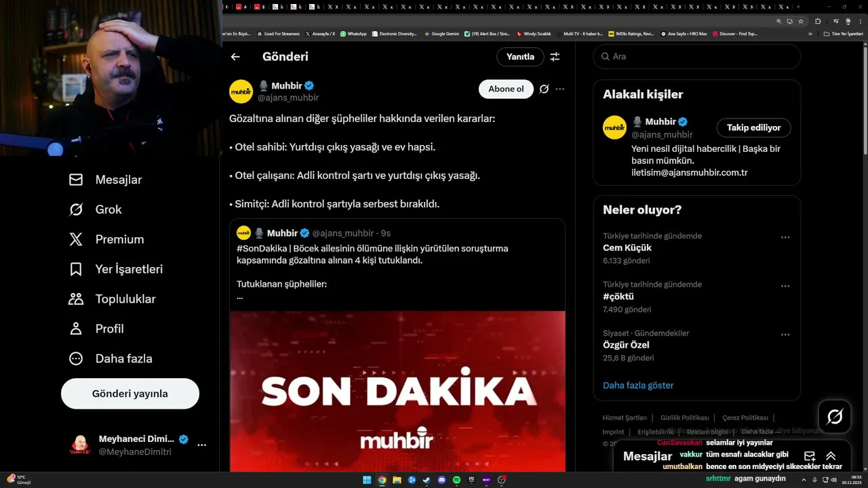This screenshot has width=868, height=488.
Task: Open account menu dots beside Meyhaneci Dimitri
Action: 202,445
